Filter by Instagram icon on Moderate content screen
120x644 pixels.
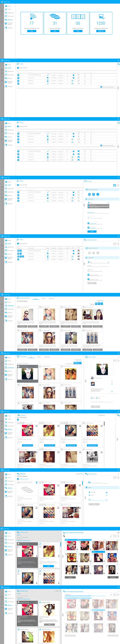coord(96,304)
